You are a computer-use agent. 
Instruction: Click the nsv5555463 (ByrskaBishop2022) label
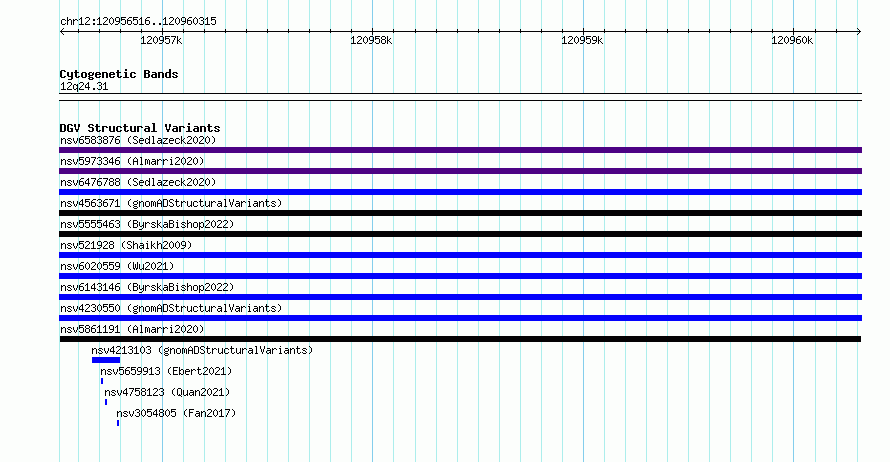pos(147,224)
